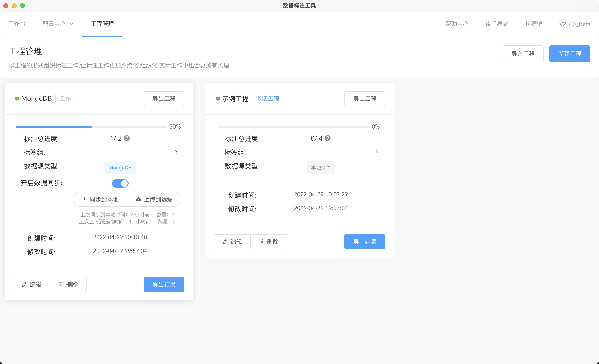
Task: Click 50% percentage label
Action: (175, 126)
